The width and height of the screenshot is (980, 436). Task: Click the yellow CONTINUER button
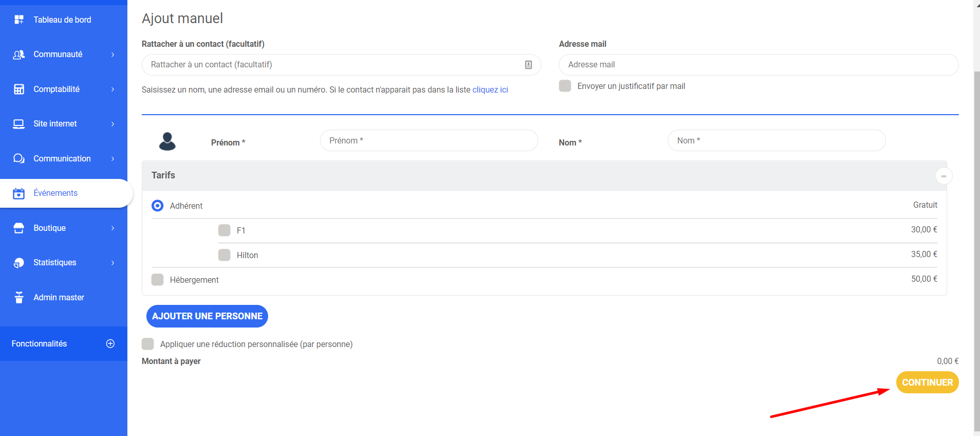927,383
